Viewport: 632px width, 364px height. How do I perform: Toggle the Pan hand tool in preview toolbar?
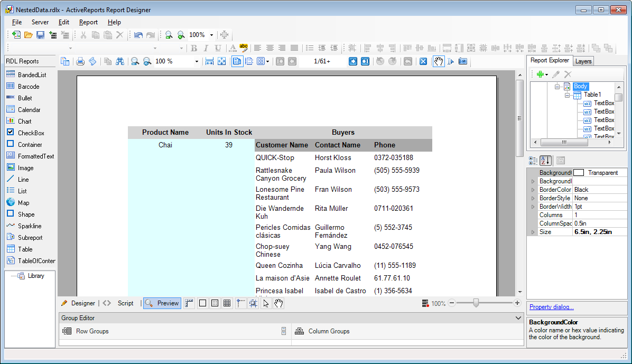[439, 61]
